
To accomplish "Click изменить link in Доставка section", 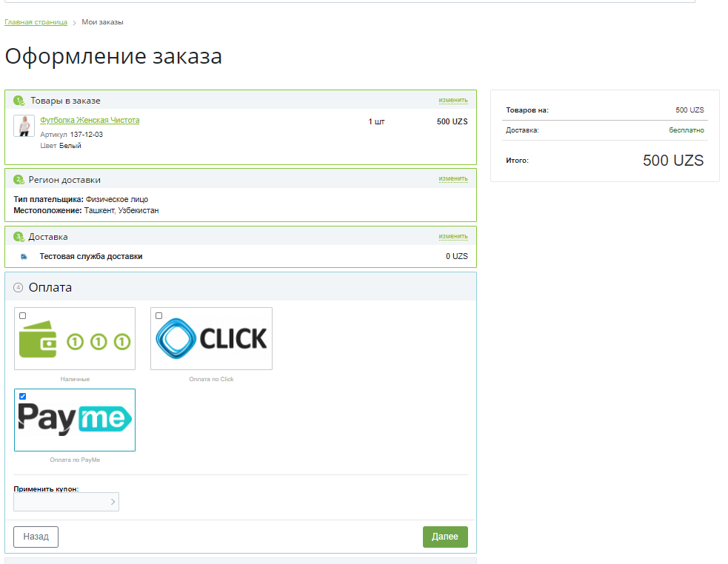I will pos(453,236).
